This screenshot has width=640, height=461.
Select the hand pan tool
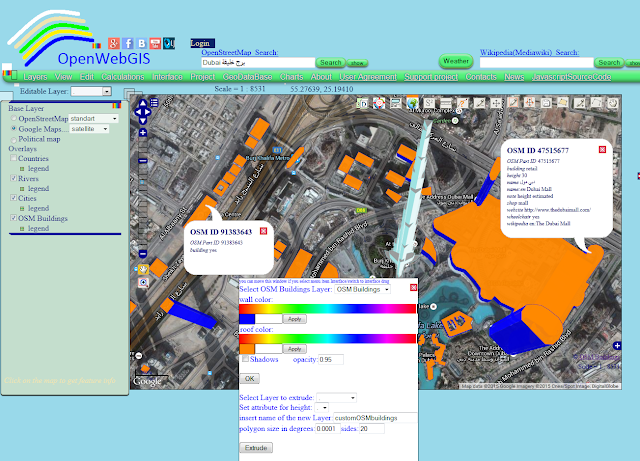pos(143,269)
